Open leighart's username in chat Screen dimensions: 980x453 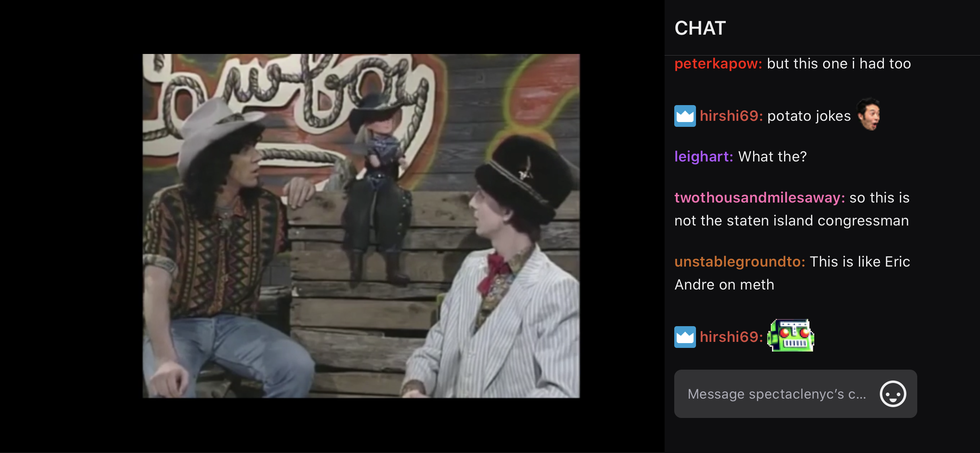point(704,157)
